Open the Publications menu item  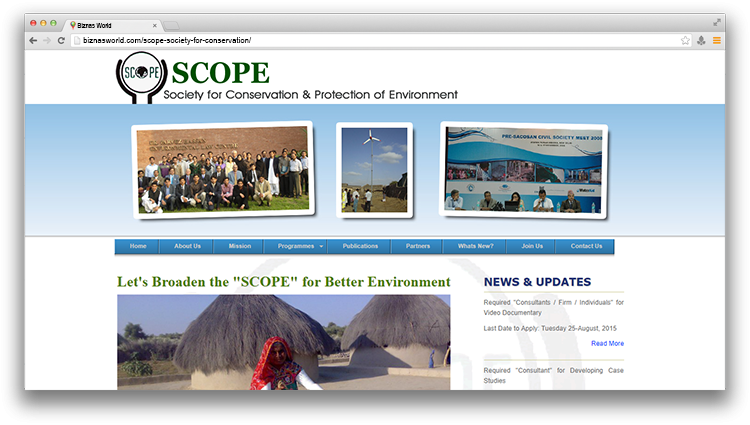(360, 246)
